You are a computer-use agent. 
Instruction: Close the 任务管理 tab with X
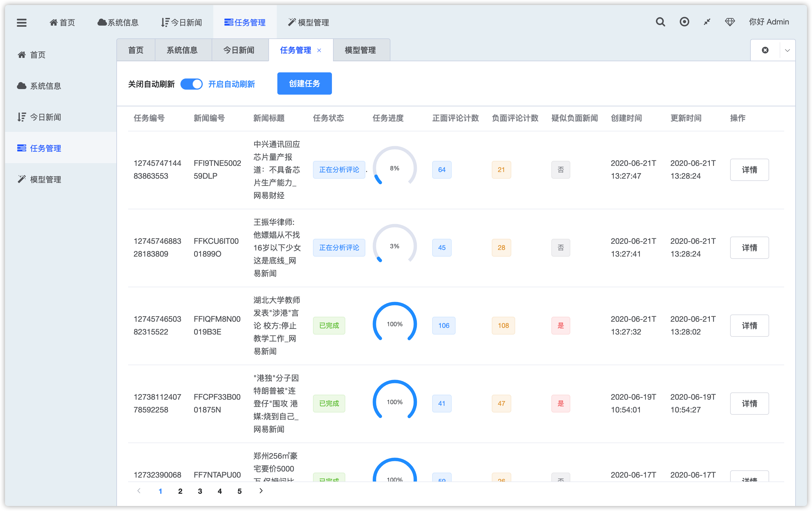(x=319, y=50)
